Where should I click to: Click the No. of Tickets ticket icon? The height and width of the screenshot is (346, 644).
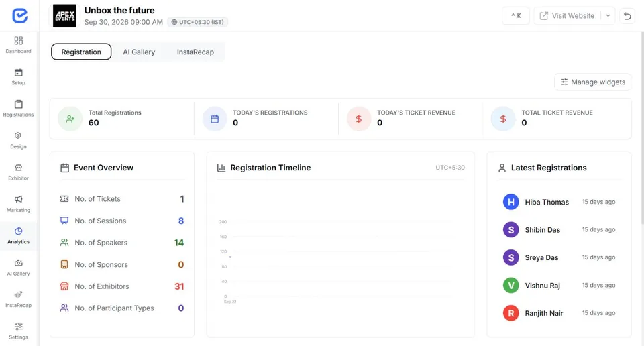(x=64, y=199)
